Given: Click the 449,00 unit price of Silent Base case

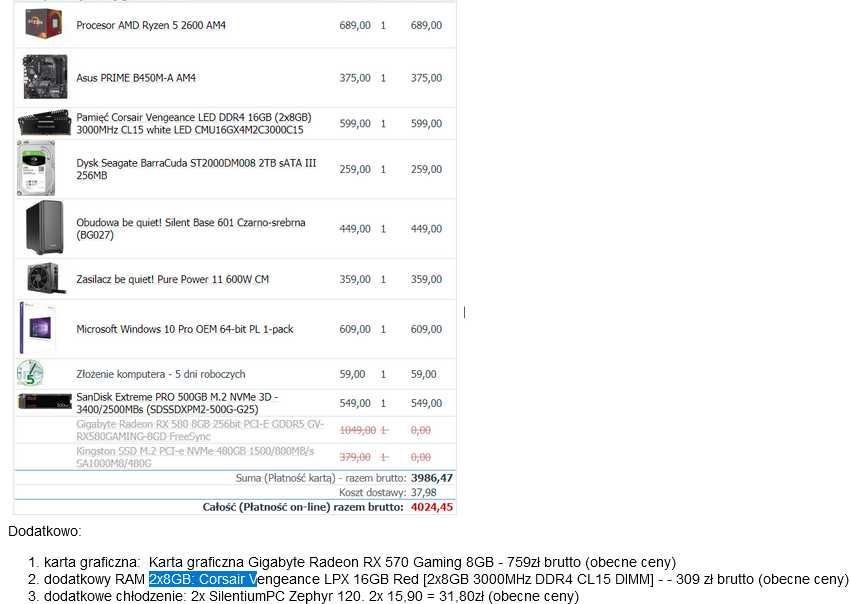Looking at the screenshot, I should click(x=355, y=228).
